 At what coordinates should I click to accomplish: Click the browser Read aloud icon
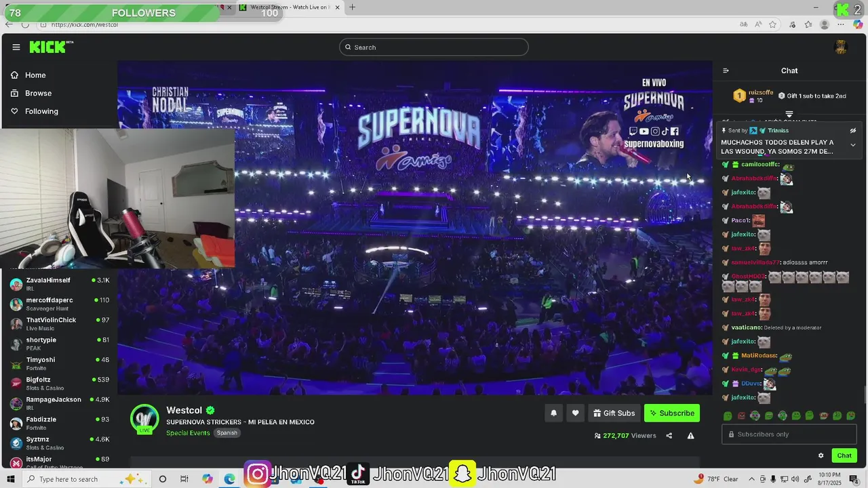point(758,24)
